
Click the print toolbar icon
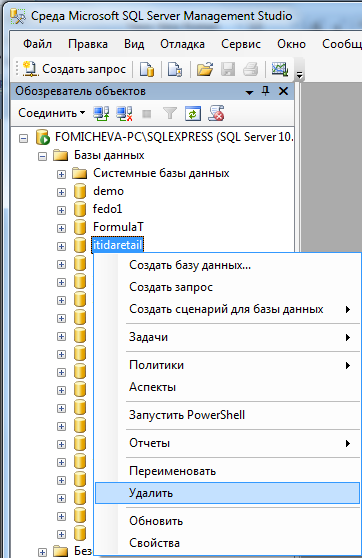pyautogui.click(x=251, y=69)
